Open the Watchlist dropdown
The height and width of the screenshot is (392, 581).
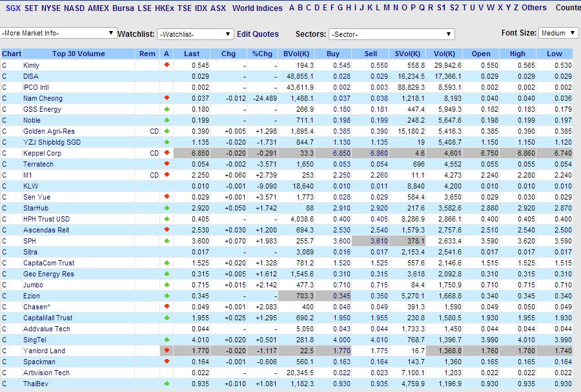click(x=196, y=34)
